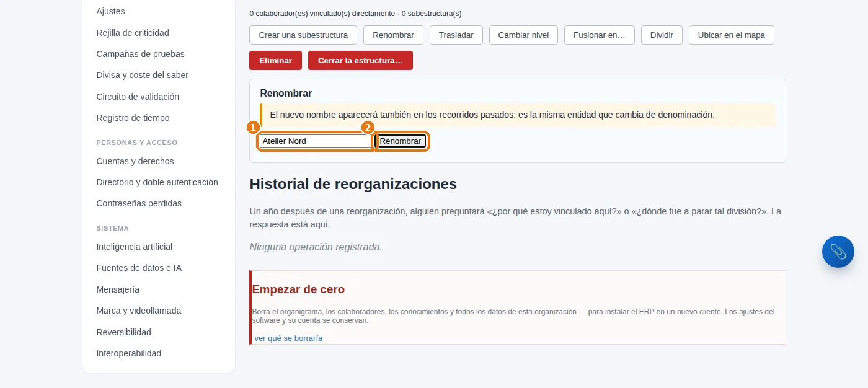Click Ubicar en el mapa
This screenshot has height=388, width=868.
click(732, 35)
